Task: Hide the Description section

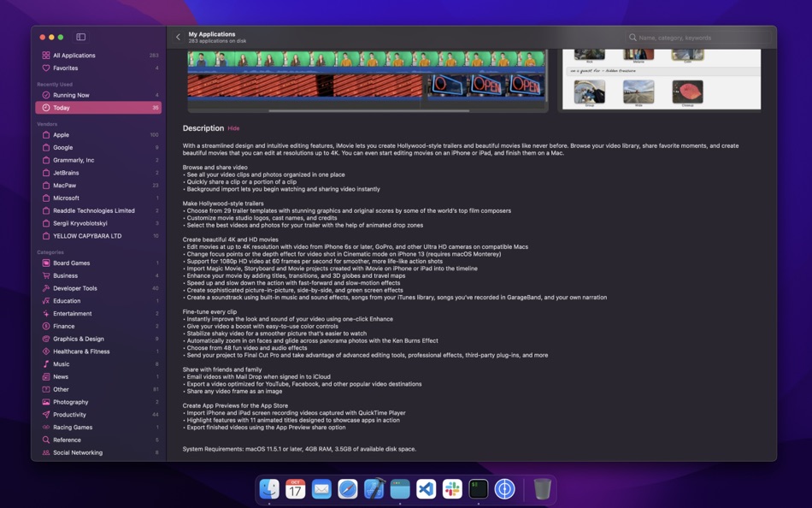Action: point(233,128)
